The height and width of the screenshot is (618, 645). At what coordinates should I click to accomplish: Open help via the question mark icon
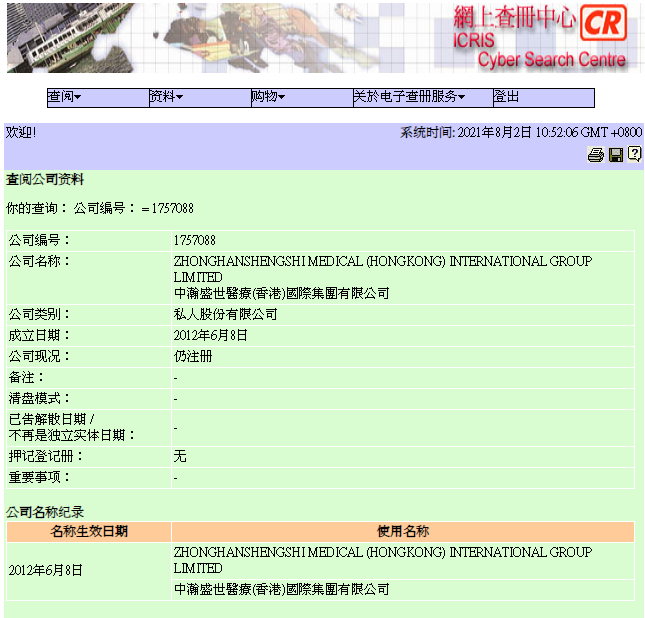[634, 154]
